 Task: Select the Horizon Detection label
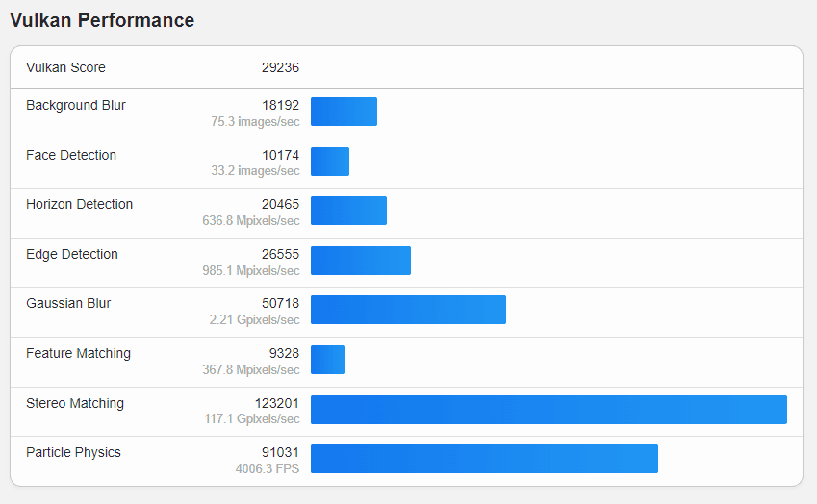(x=80, y=204)
